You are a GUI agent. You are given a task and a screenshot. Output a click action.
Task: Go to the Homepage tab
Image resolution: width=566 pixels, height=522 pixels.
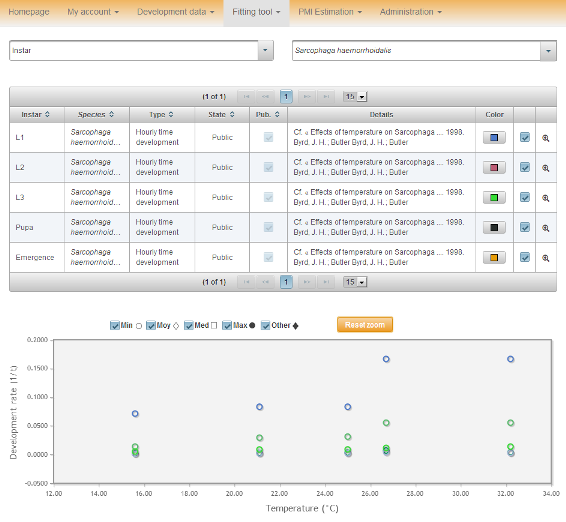click(29, 12)
